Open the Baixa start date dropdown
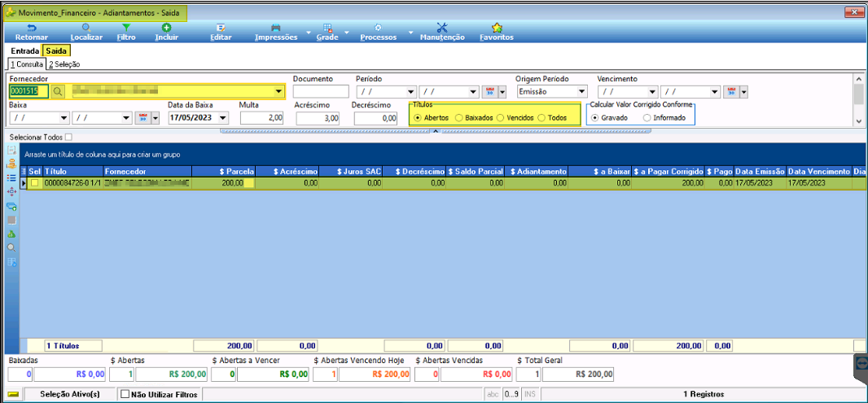The image size is (868, 403). click(x=64, y=118)
